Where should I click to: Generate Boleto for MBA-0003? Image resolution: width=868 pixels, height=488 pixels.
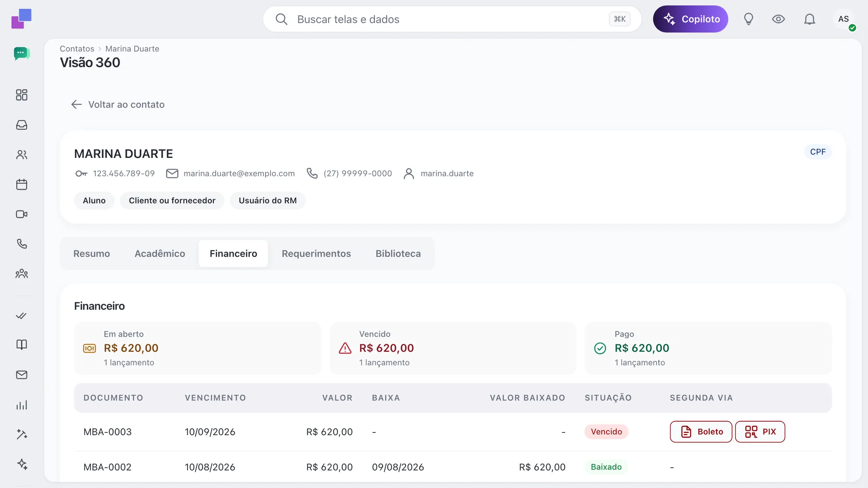[701, 432]
